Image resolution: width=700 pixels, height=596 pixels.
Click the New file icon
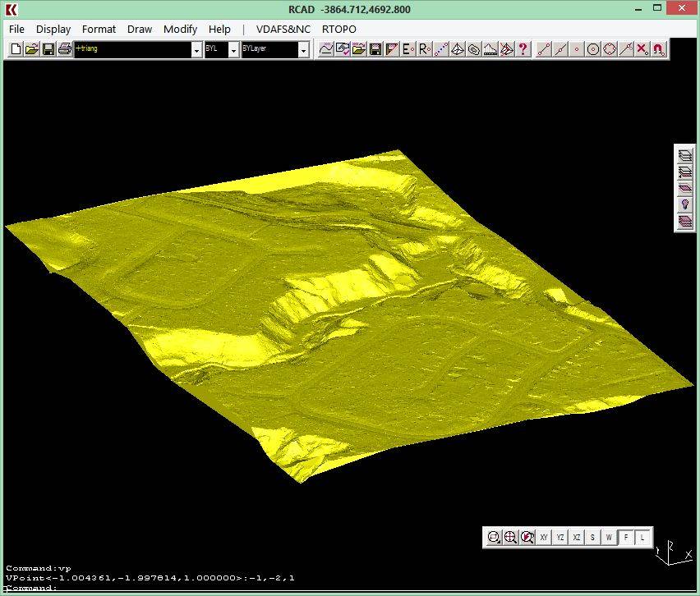pos(16,49)
